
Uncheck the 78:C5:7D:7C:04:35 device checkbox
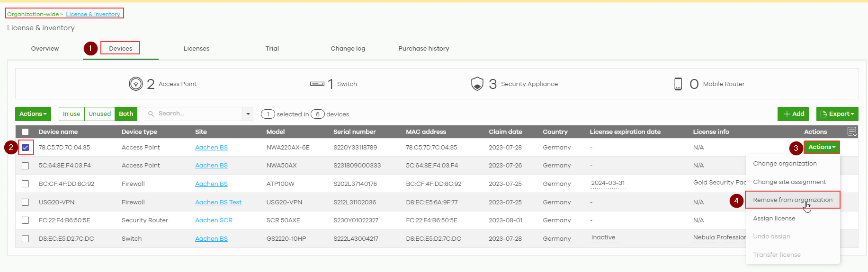[26, 148]
